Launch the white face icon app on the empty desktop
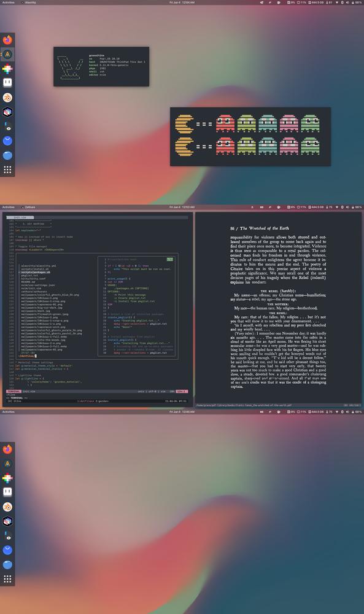Viewport: 364px width, 614px height. (x=7, y=492)
